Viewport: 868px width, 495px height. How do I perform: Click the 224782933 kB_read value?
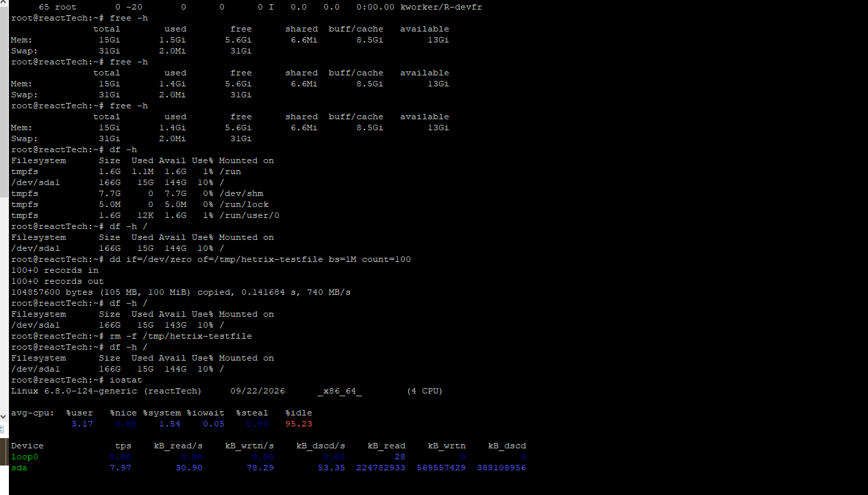click(x=381, y=468)
